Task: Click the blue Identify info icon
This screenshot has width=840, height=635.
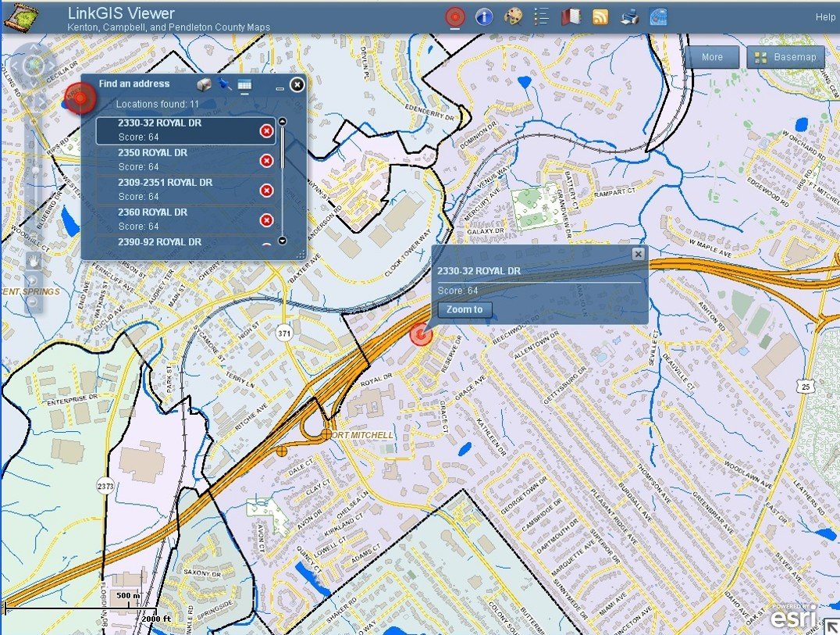Action: tap(484, 16)
